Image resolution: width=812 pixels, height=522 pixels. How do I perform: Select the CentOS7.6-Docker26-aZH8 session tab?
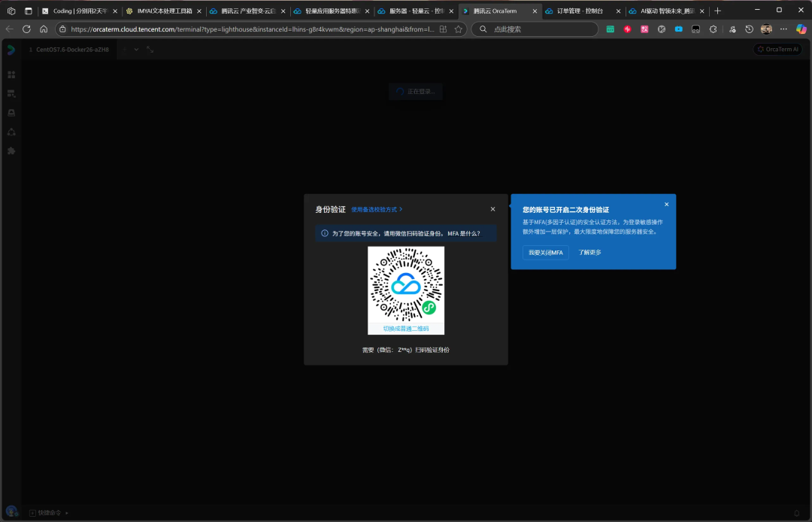(69, 50)
